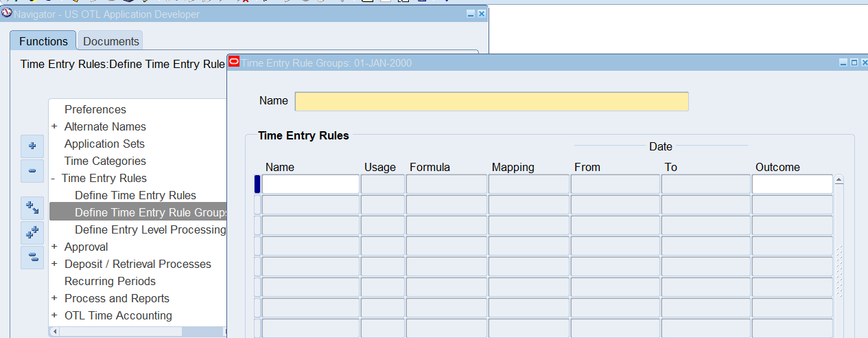Expand the Deposit / Retrieval Processes node
The width and height of the screenshot is (868, 338).
point(54,264)
